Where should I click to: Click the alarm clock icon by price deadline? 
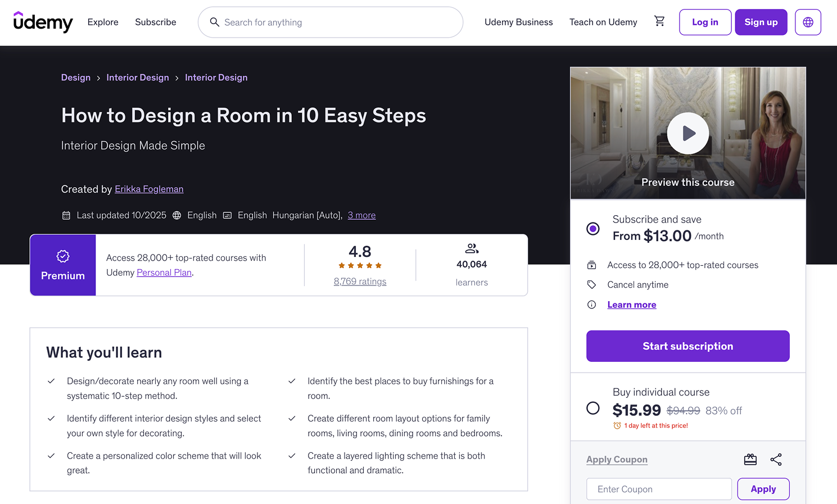pyautogui.click(x=617, y=426)
